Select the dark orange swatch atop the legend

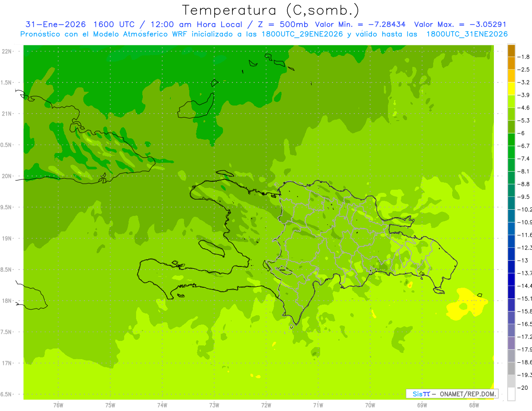coord(511,51)
